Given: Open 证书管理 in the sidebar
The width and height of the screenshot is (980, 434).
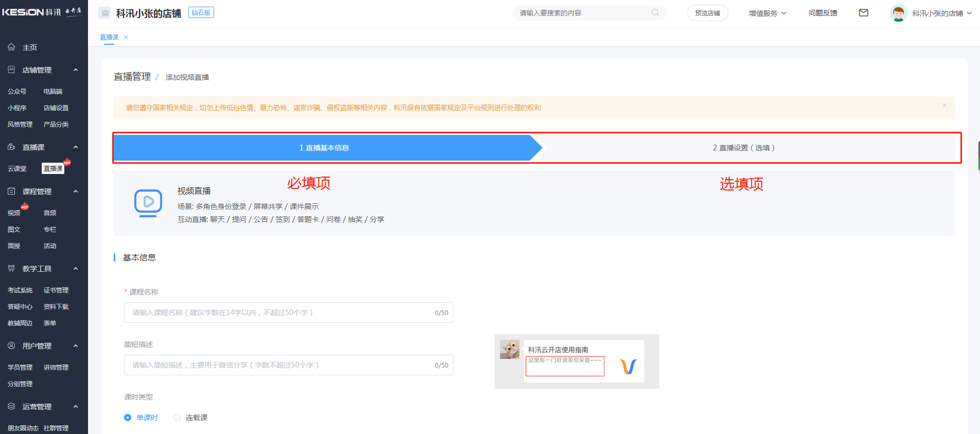Looking at the screenshot, I should pos(56,290).
